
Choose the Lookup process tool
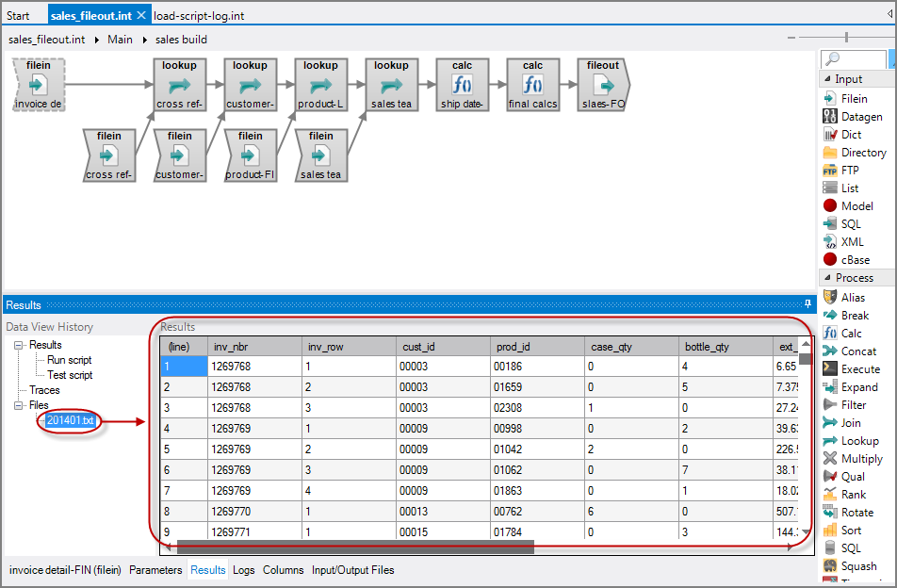(856, 440)
